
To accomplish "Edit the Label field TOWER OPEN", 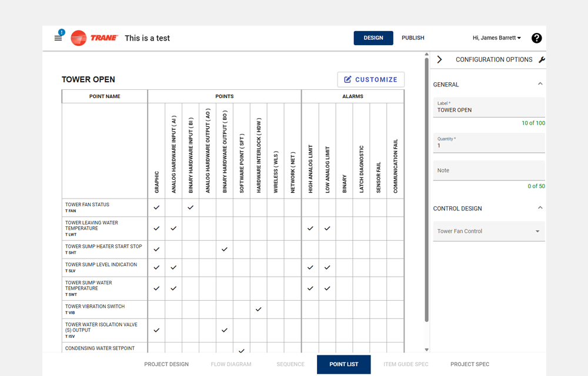I will pos(489,107).
